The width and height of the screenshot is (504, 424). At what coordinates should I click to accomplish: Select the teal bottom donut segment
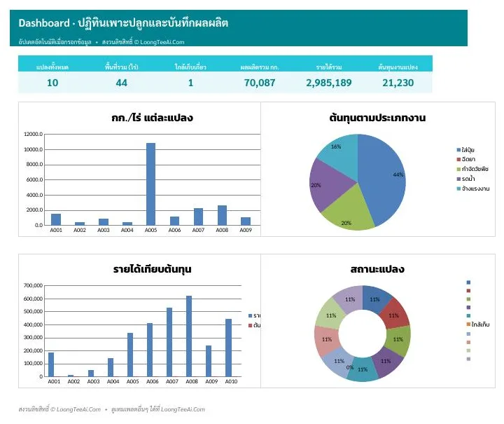[363, 371]
